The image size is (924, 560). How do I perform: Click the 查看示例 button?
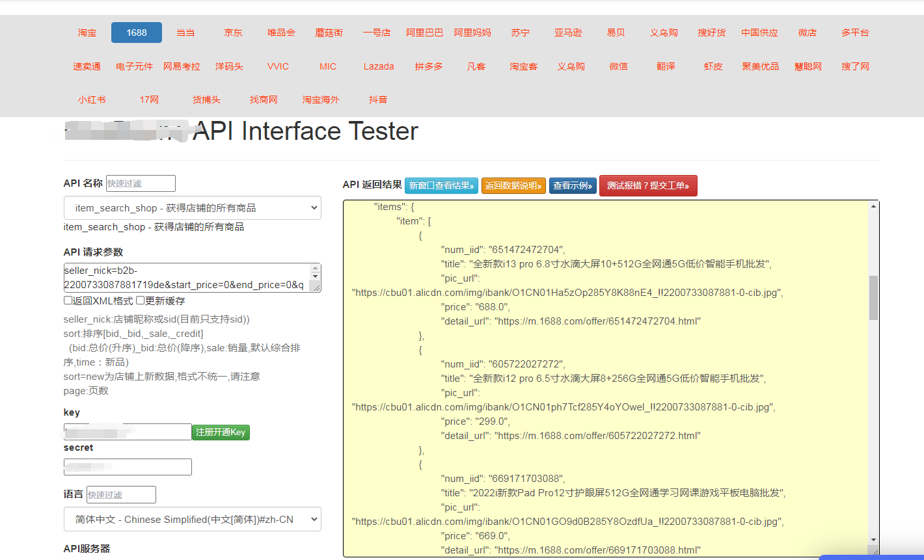coord(573,185)
